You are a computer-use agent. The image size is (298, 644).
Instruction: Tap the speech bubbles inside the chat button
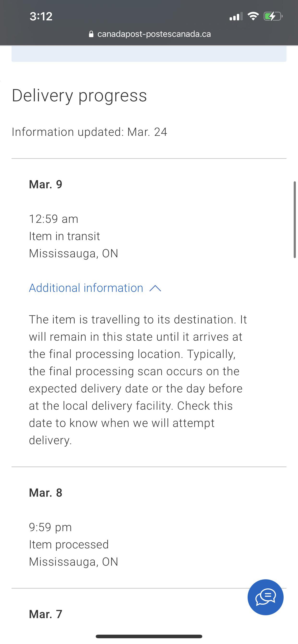[265, 597]
